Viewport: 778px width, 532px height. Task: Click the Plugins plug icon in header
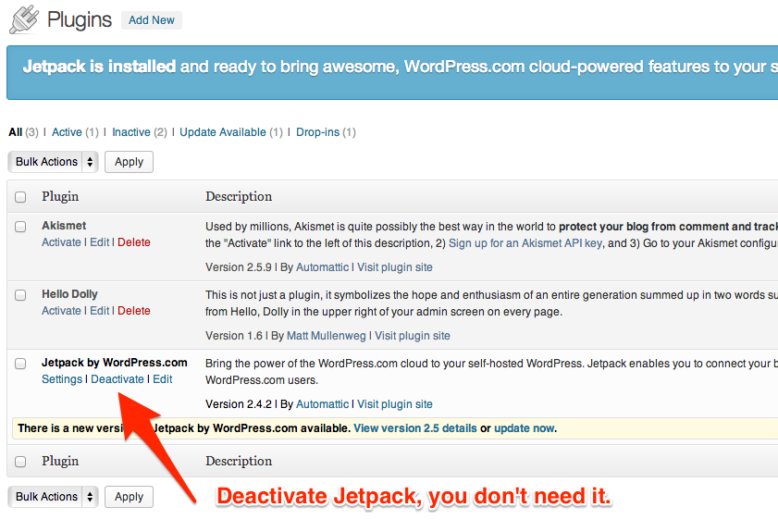[24, 19]
